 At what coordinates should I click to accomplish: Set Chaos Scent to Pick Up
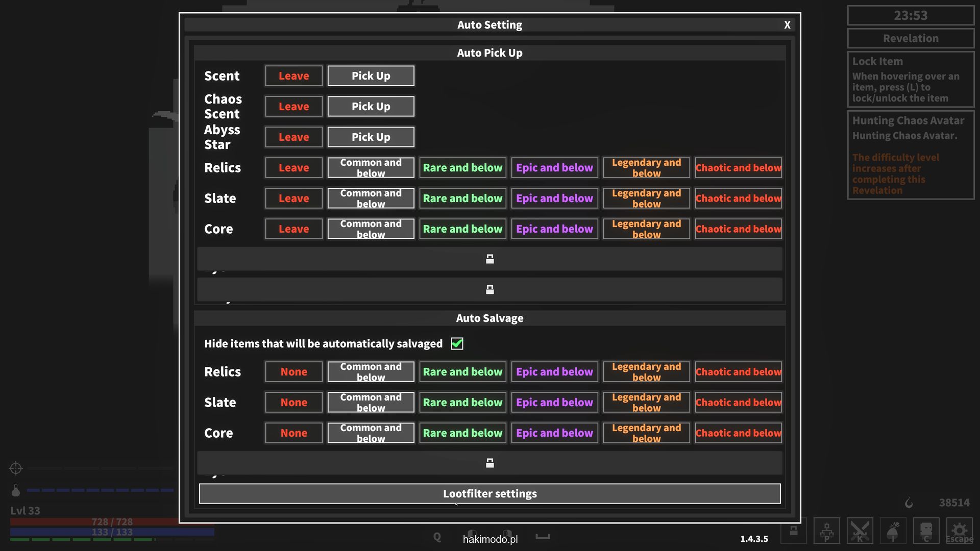pos(371,107)
